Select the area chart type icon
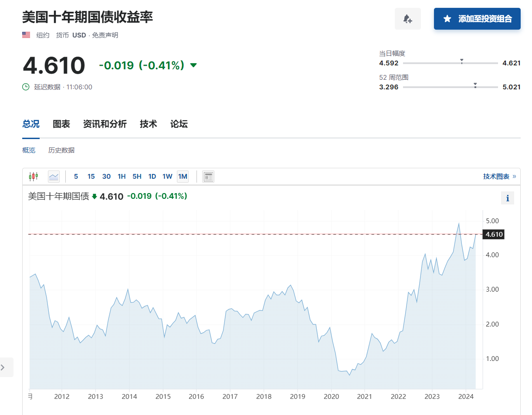The height and width of the screenshot is (415, 532). click(x=54, y=177)
